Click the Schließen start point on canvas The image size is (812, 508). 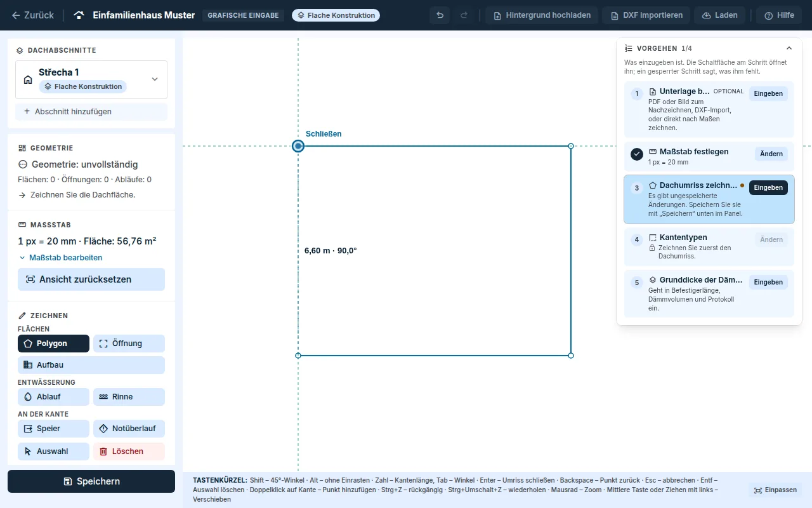click(298, 146)
